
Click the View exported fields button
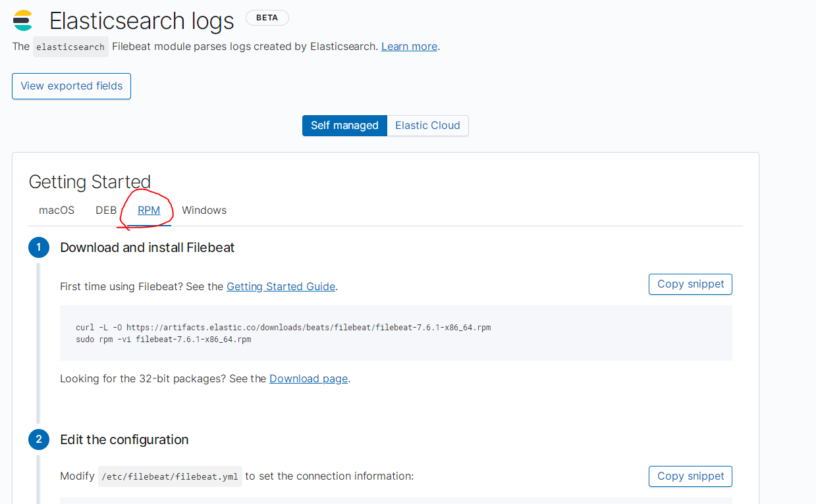pyautogui.click(x=71, y=86)
